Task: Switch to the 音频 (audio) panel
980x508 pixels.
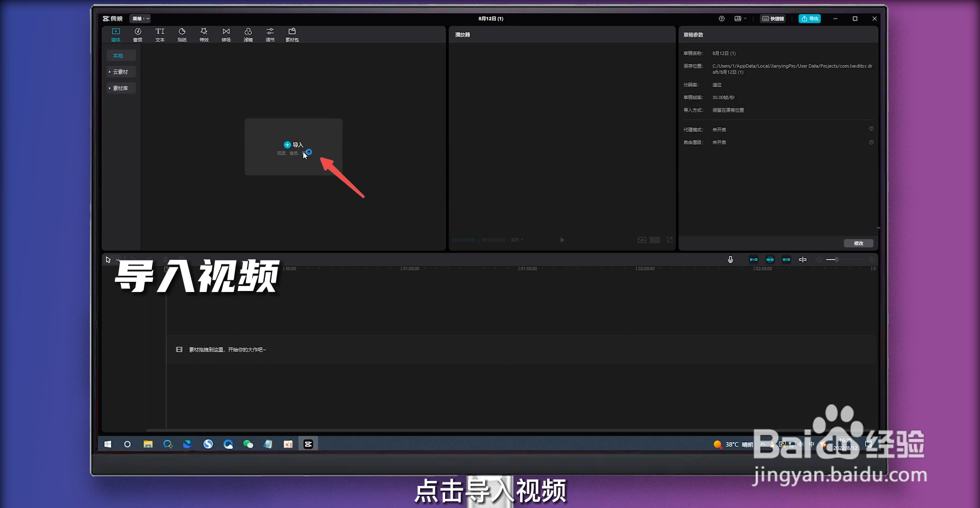Action: pyautogui.click(x=137, y=35)
